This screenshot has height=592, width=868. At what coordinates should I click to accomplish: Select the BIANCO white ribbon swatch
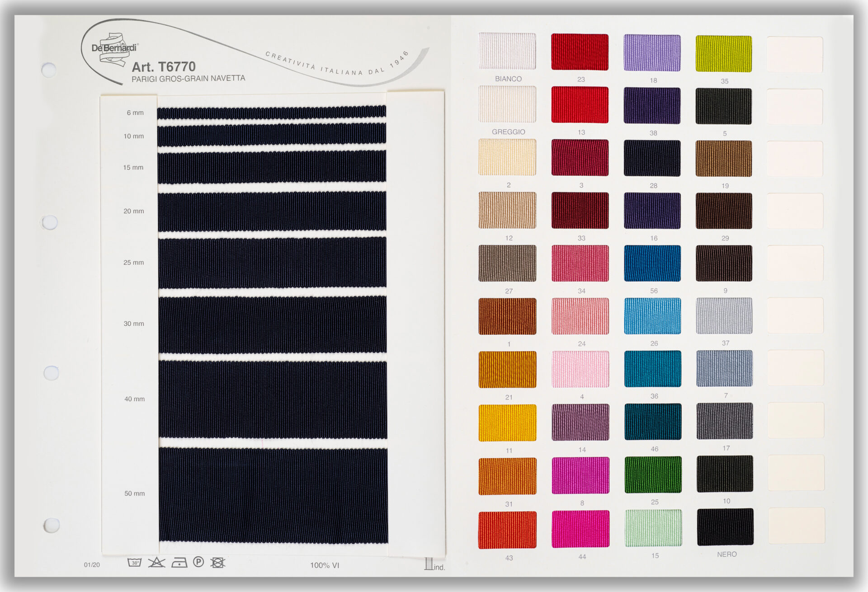pyautogui.click(x=507, y=51)
